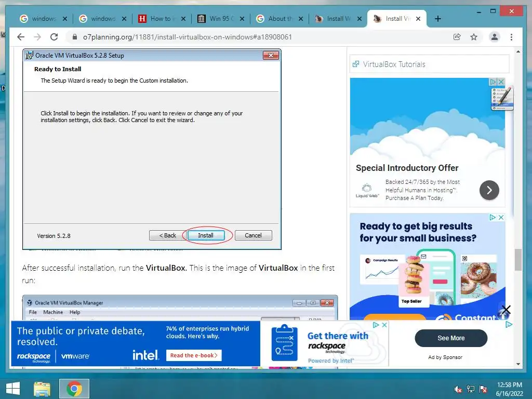
Task: Click the blue triangle icon beside See More
Action: [x=509, y=325]
